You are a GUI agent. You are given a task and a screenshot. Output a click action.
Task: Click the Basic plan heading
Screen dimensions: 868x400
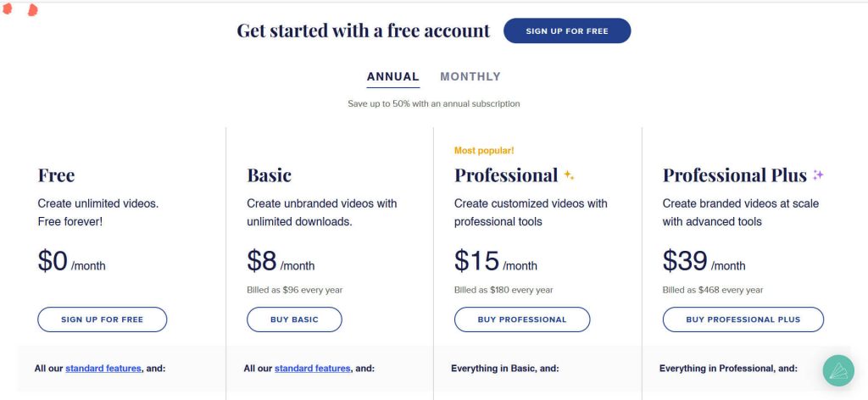(269, 175)
